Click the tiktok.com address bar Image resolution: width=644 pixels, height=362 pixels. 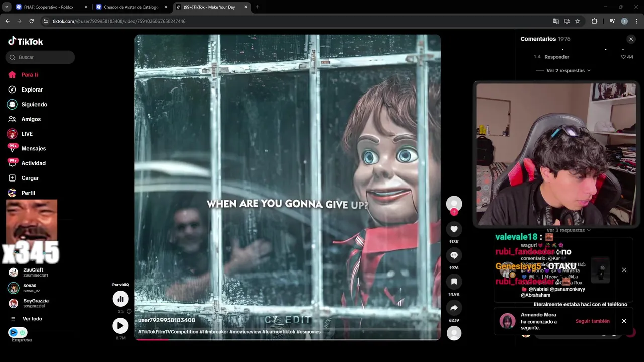click(x=297, y=21)
